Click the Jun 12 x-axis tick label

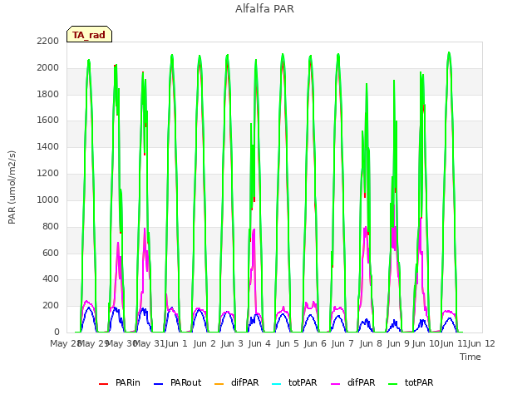tap(481, 343)
